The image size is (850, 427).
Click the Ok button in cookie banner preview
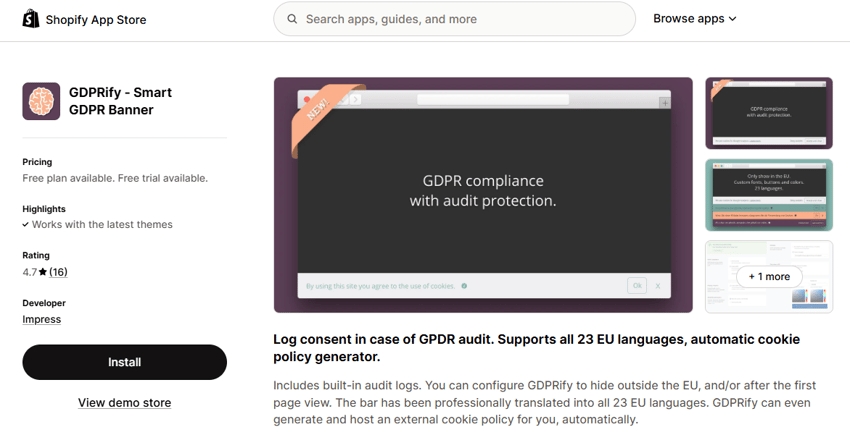[637, 286]
